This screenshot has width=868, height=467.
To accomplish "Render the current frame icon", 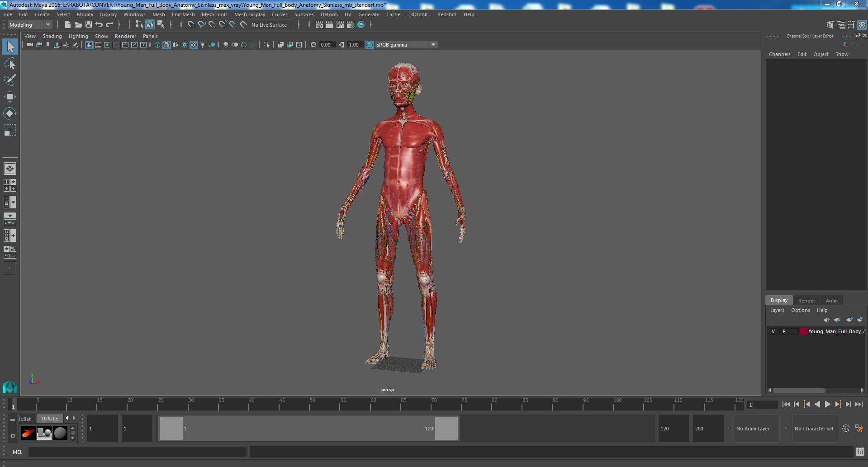I will (329, 25).
